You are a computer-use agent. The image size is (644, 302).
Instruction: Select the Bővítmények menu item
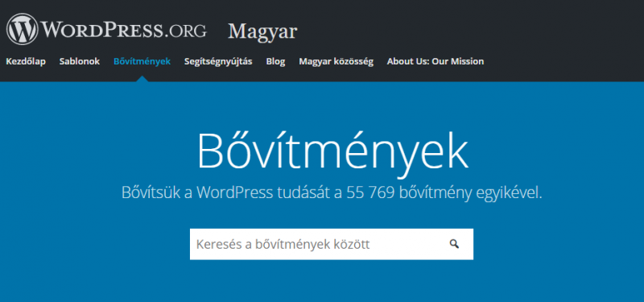coord(142,62)
